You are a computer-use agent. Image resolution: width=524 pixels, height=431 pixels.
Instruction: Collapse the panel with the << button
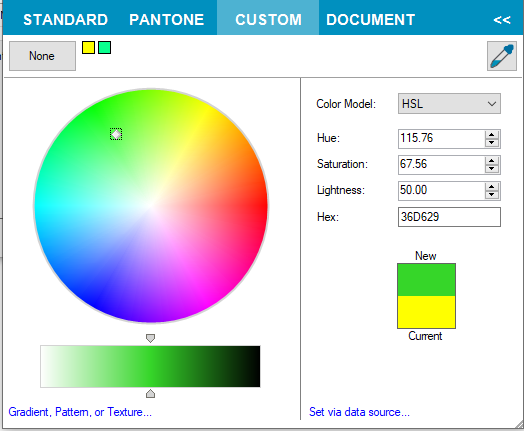pyautogui.click(x=502, y=20)
